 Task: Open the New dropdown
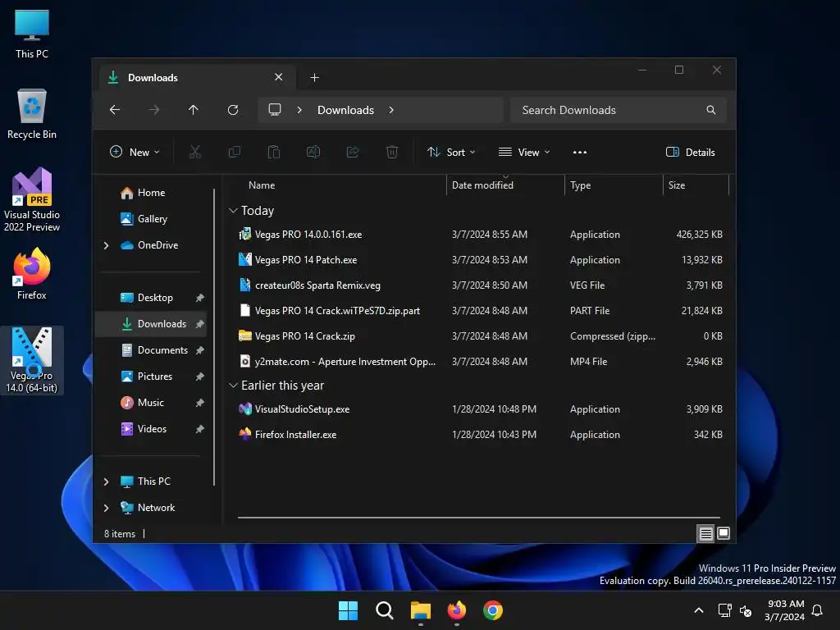135,152
